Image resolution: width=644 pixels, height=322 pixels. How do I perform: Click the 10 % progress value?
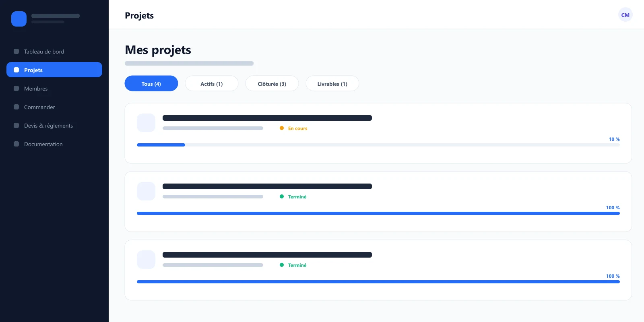(614, 139)
